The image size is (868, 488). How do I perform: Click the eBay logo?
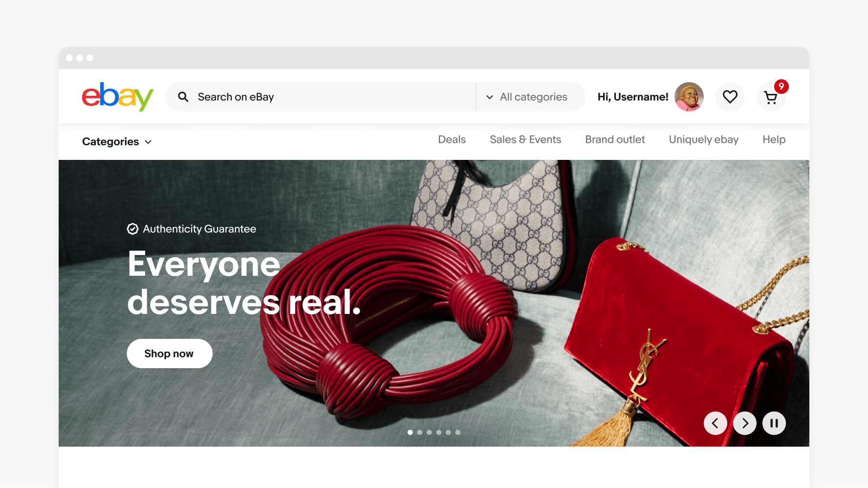[118, 96]
